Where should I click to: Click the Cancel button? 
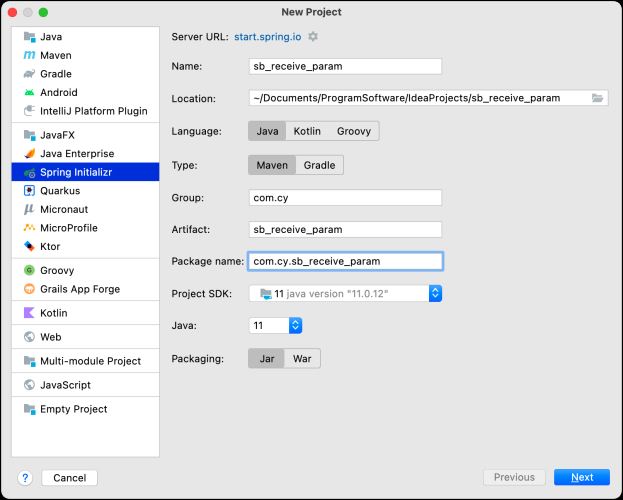[x=70, y=478]
